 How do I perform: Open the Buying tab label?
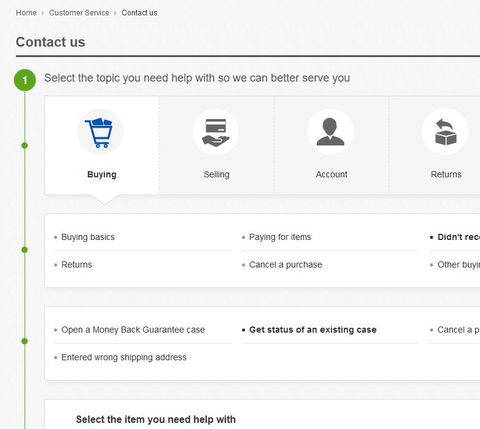coord(102,174)
